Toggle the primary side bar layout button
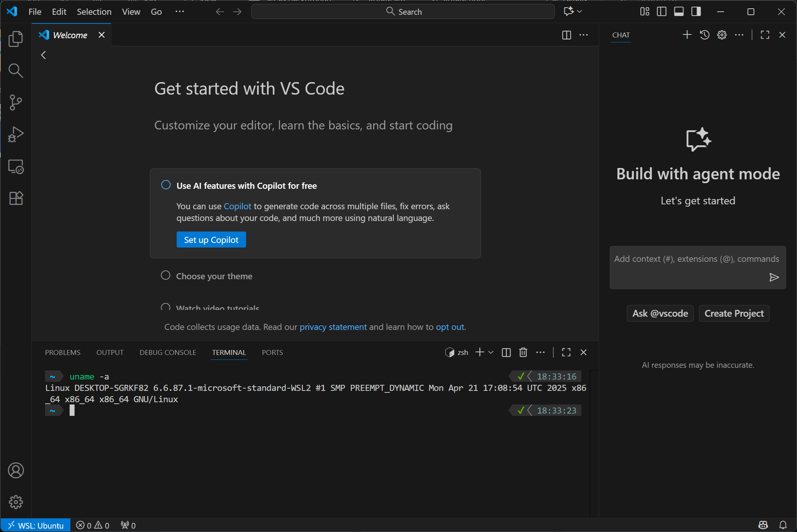Image resolution: width=797 pixels, height=532 pixels. coord(662,12)
